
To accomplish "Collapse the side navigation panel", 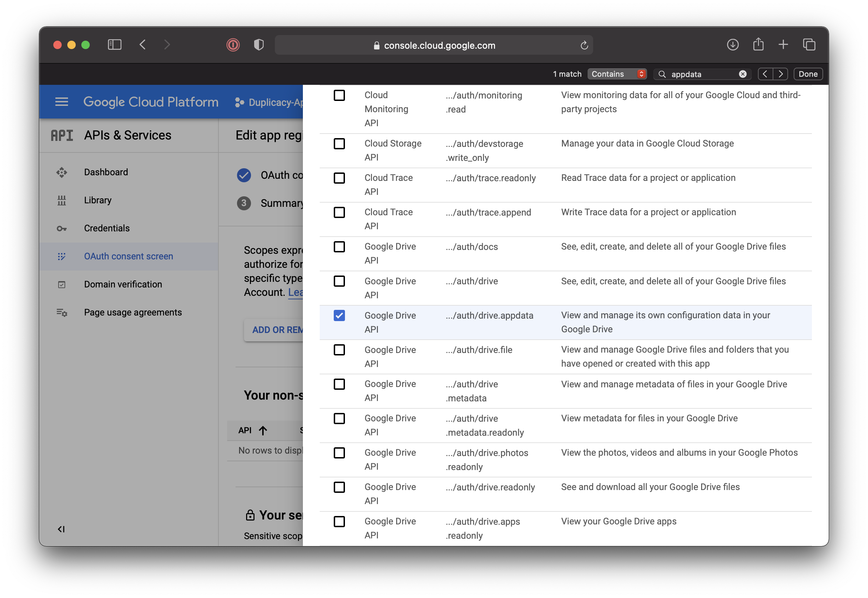I will tap(61, 529).
